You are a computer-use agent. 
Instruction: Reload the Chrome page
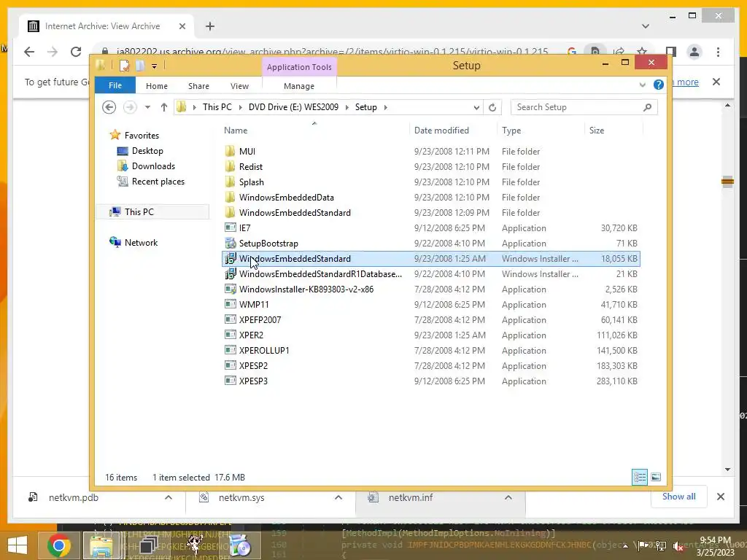[x=76, y=52]
